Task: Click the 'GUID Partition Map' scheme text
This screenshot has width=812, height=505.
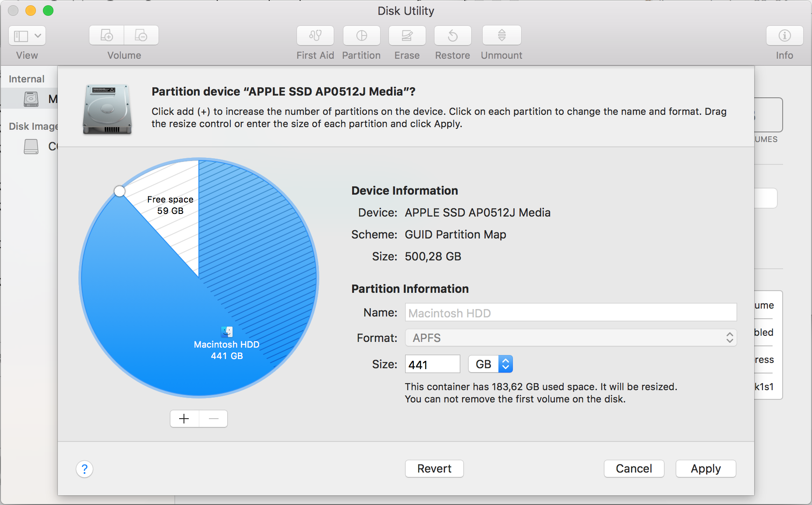Action: (x=455, y=235)
